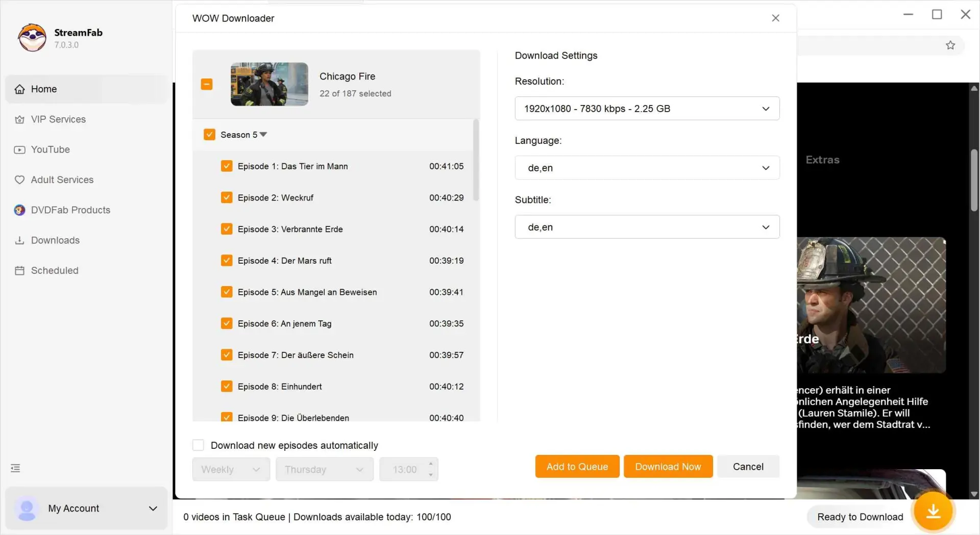
Task: Decrease the schedule time with down arrow
Action: pos(431,475)
